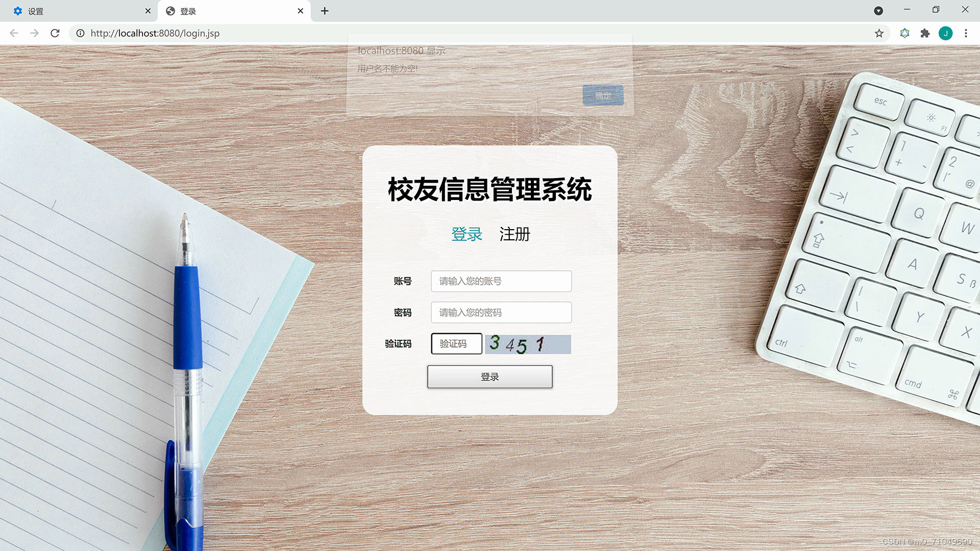Screen dimensions: 980x551
Task: Open the Extensions puzzle-piece icon
Action: (x=925, y=33)
